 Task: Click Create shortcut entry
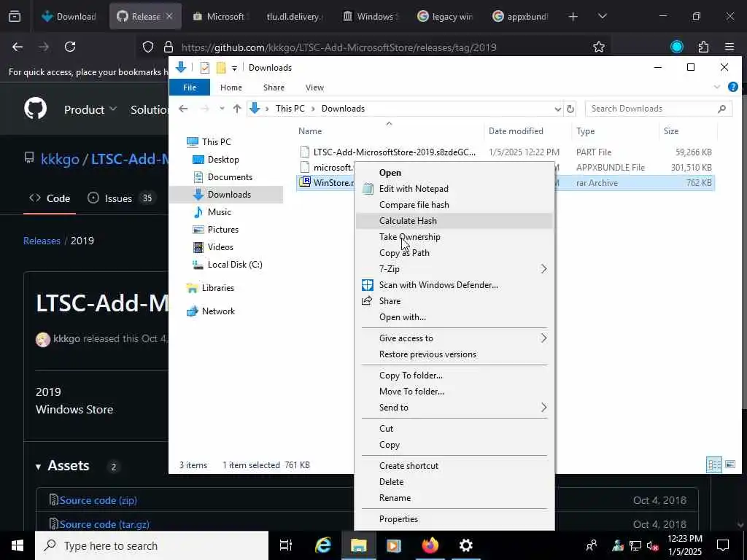tap(454, 466)
